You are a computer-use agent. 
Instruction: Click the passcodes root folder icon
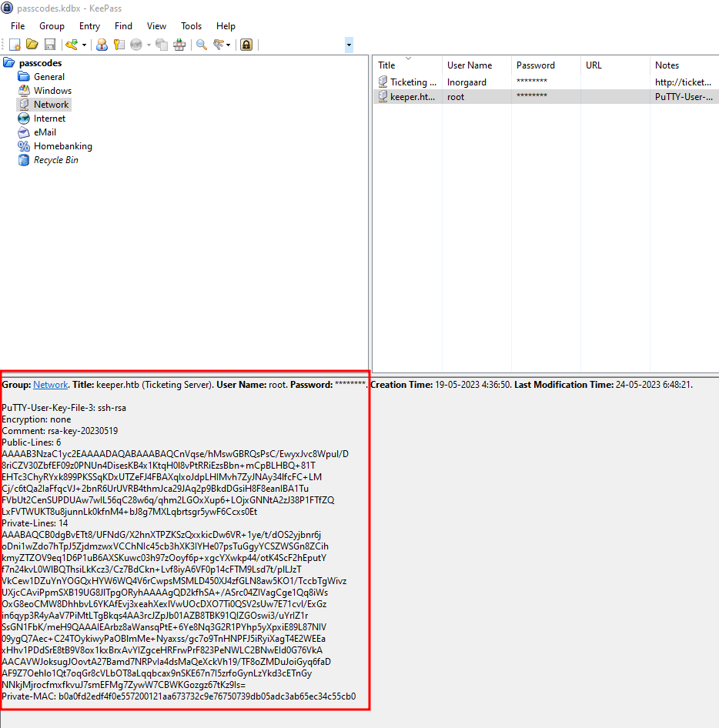tap(8, 62)
